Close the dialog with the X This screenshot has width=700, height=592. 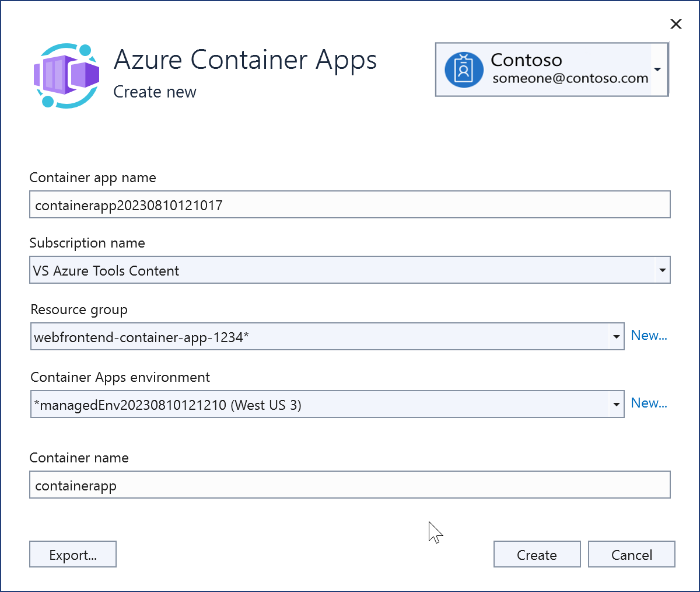coord(675,24)
